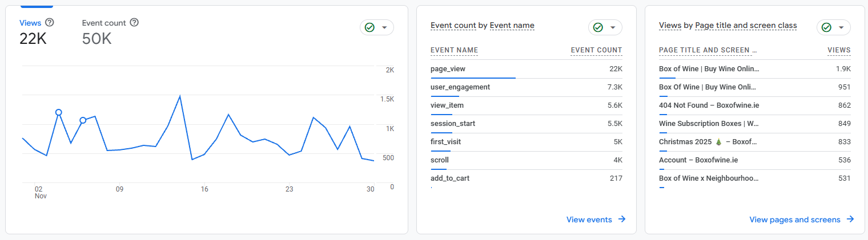Click the 4K count for scroll
This screenshot has height=240, width=868.
click(x=618, y=160)
